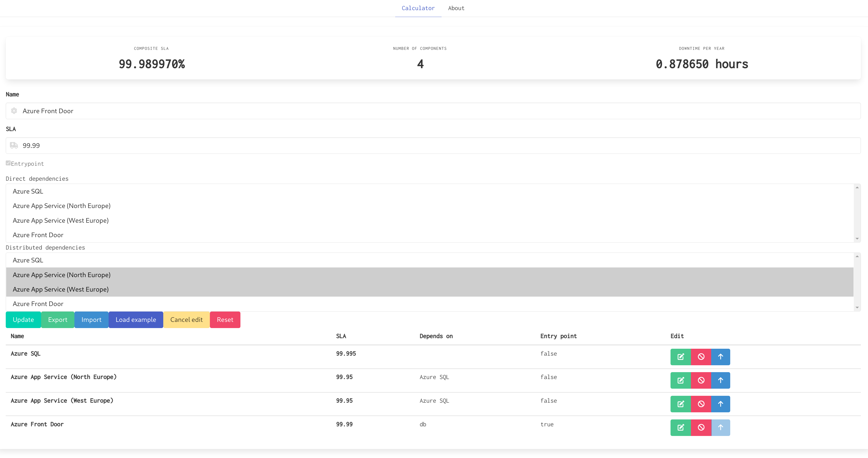Screen dimensions: 868x458
Task: Move Azure App Service (North Europe) up
Action: tap(720, 380)
